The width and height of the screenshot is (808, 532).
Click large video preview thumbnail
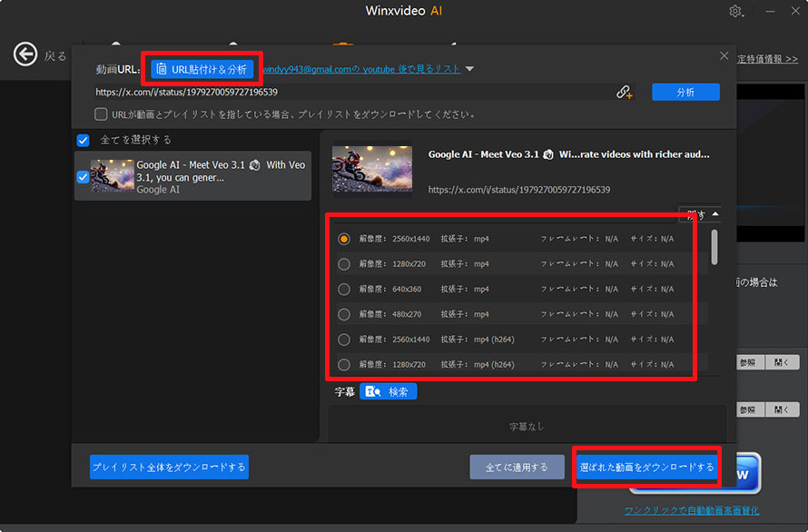372,169
